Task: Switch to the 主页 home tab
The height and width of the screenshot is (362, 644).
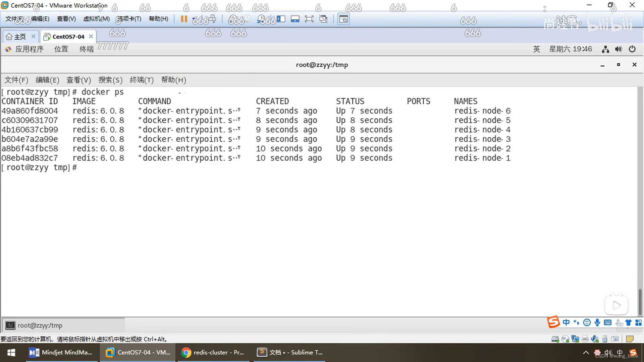Action: coord(17,37)
